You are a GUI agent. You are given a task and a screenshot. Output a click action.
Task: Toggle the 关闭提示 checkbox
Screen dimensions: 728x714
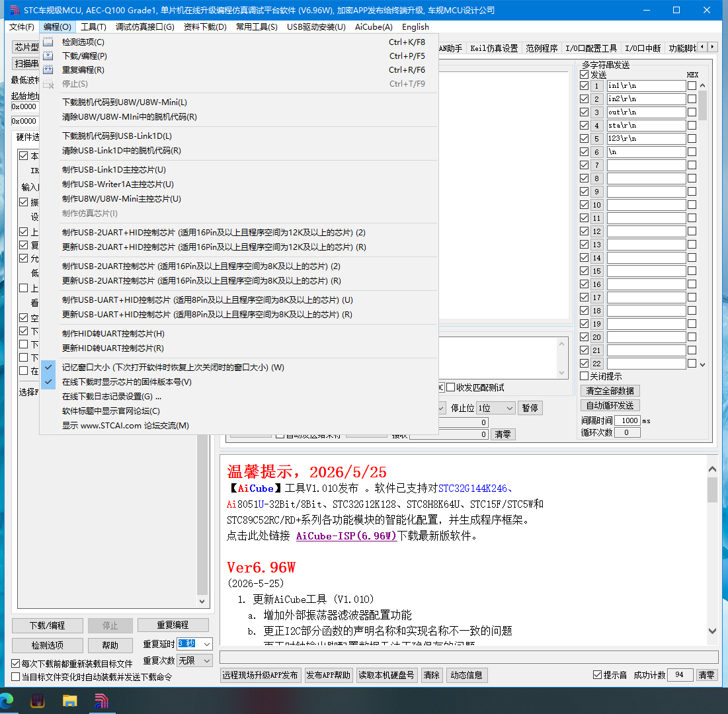tap(584, 376)
